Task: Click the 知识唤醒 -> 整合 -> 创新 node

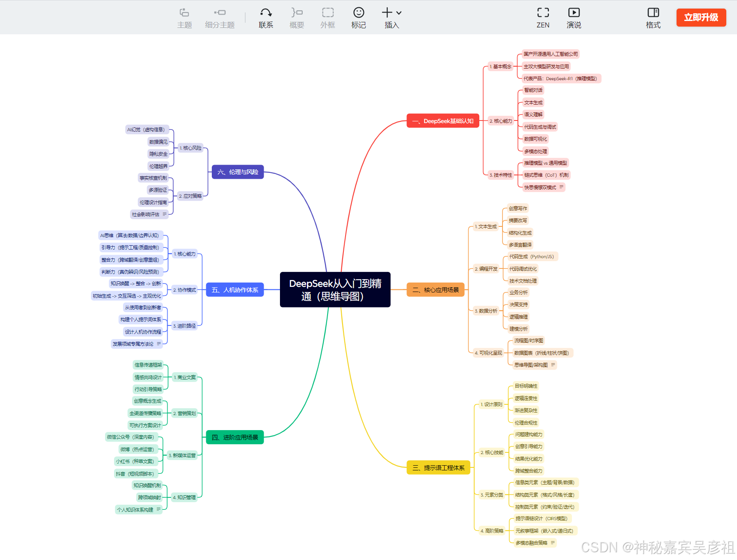Action: tap(135, 283)
